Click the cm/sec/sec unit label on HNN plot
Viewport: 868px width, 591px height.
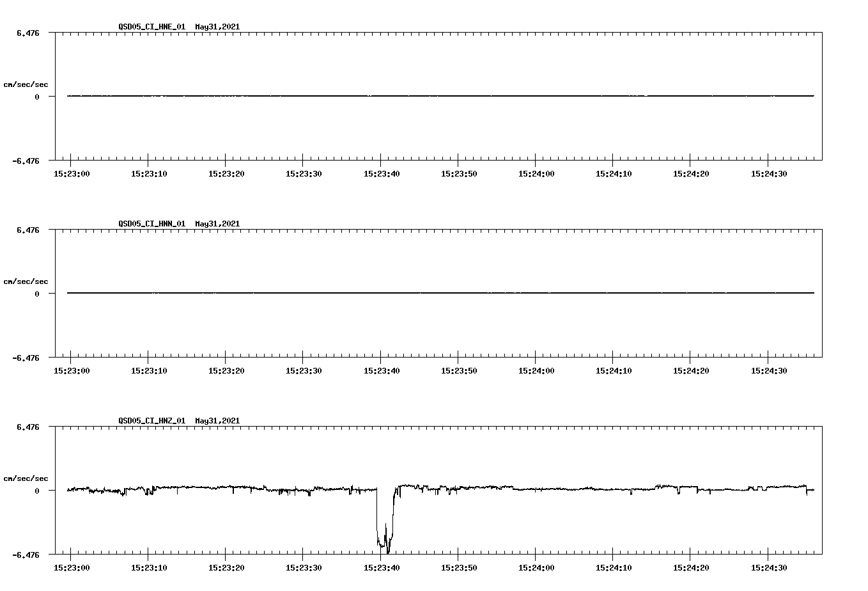point(26,281)
